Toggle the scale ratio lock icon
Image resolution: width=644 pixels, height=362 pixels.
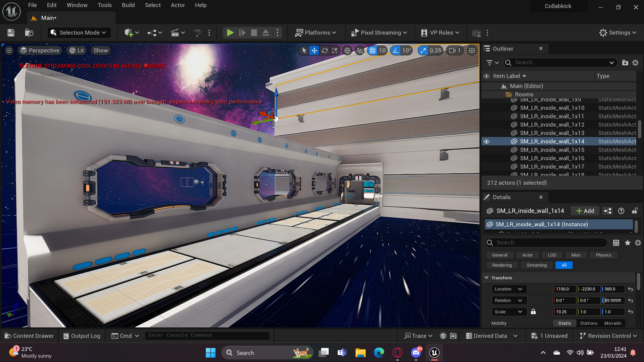[x=533, y=312]
